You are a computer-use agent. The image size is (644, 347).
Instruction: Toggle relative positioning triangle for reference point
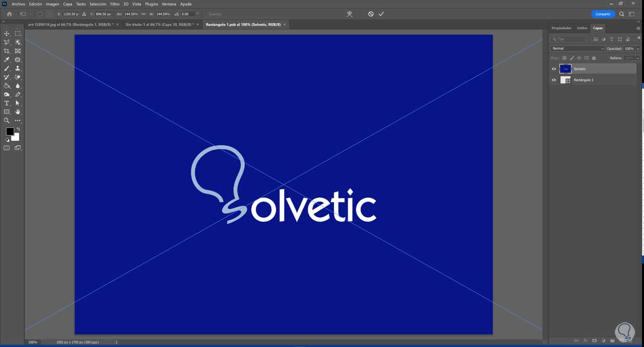tap(84, 14)
